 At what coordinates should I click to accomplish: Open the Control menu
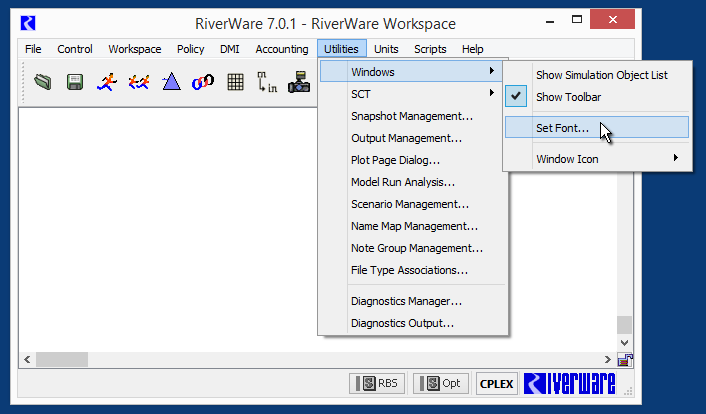click(75, 49)
